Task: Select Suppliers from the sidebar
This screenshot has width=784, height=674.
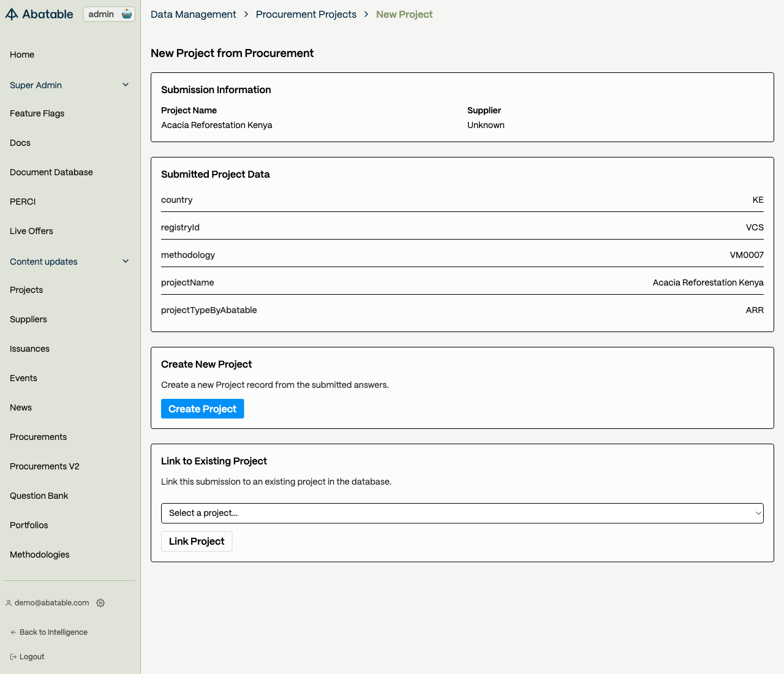Action: [28, 319]
